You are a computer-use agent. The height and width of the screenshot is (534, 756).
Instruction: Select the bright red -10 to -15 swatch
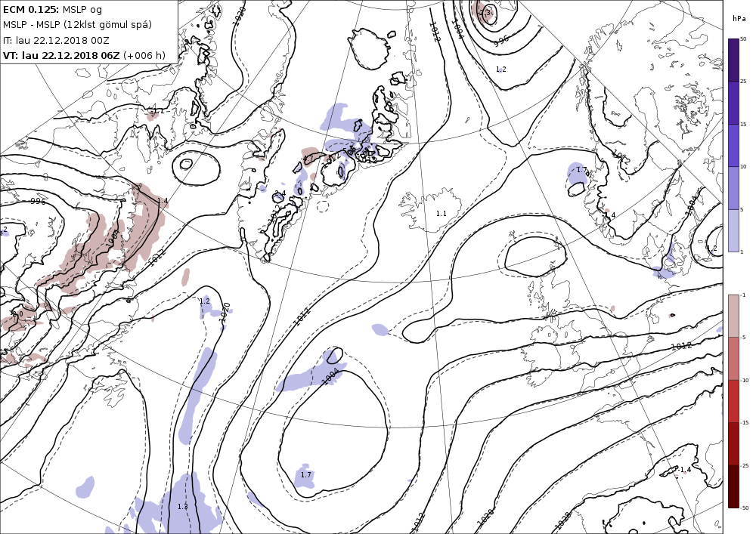(x=733, y=401)
